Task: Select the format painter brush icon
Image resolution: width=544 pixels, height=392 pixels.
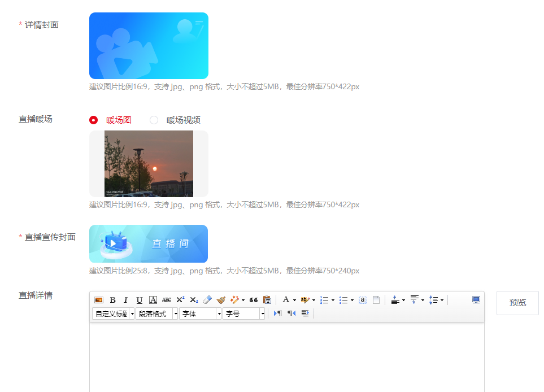Action: [221, 300]
